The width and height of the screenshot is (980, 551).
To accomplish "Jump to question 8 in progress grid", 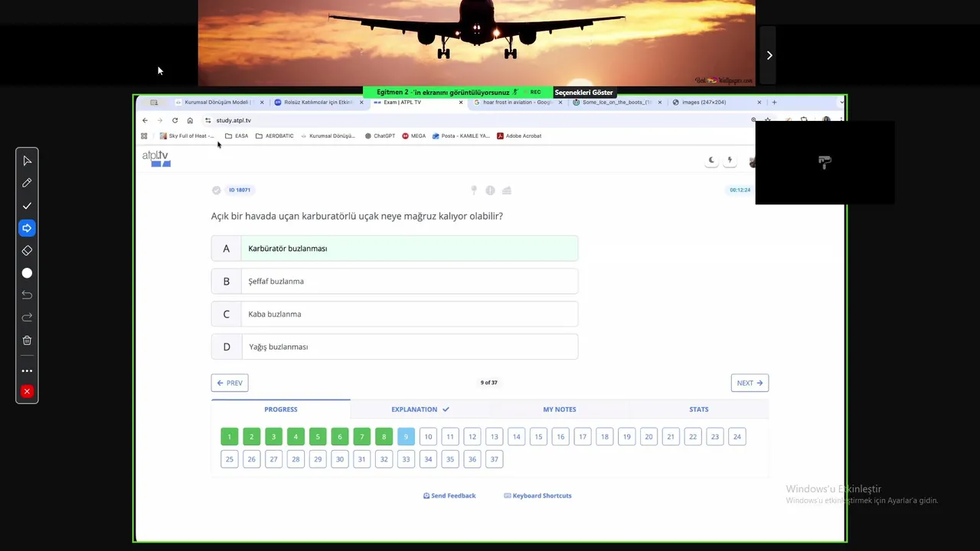I will (384, 436).
